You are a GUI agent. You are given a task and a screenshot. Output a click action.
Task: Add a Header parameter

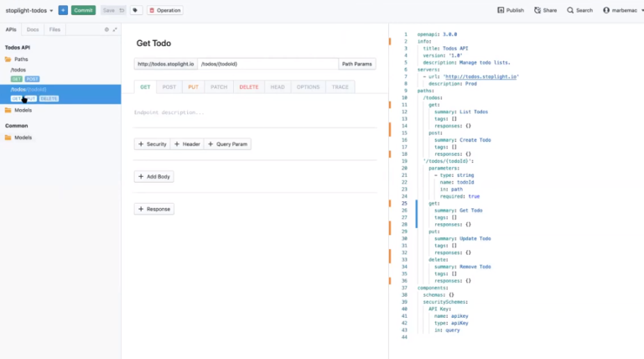point(187,144)
